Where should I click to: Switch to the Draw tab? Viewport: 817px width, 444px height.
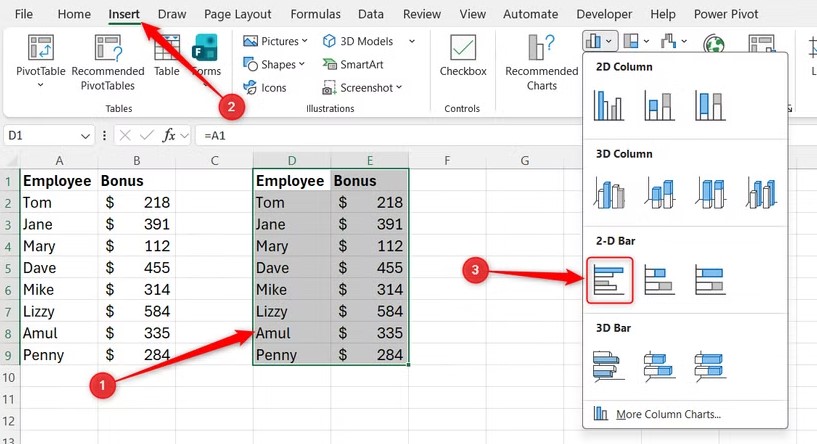(x=172, y=14)
